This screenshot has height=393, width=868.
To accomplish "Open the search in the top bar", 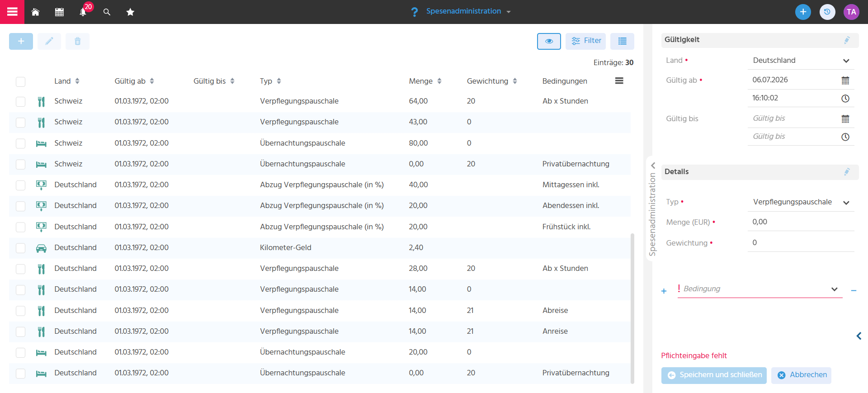I will 107,12.
